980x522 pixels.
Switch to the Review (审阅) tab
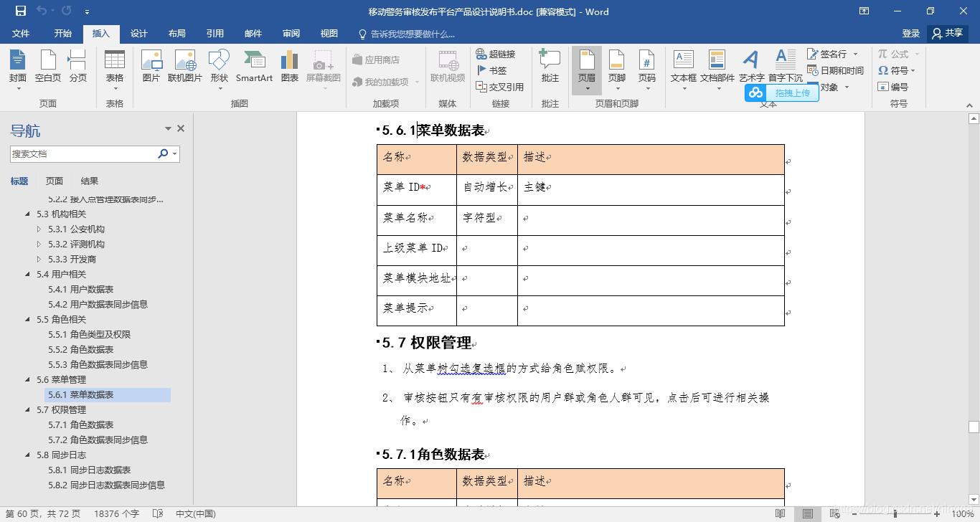click(291, 34)
